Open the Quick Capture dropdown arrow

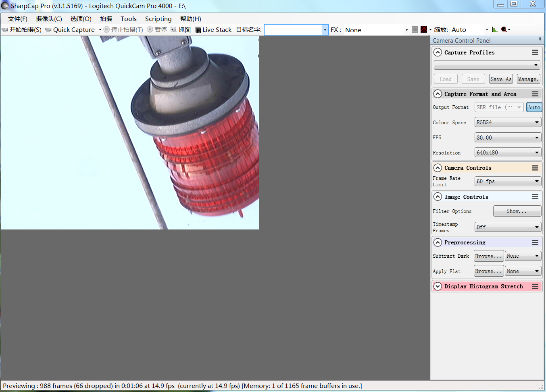100,30
